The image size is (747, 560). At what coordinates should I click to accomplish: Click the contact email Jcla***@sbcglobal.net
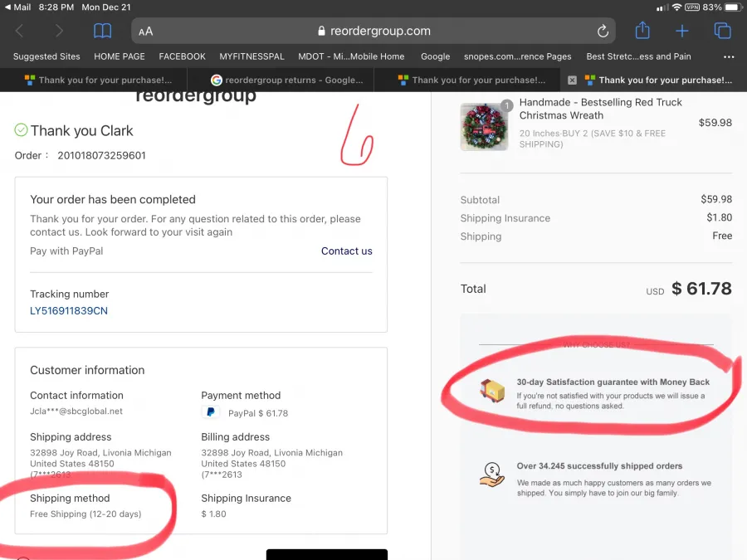(x=76, y=411)
